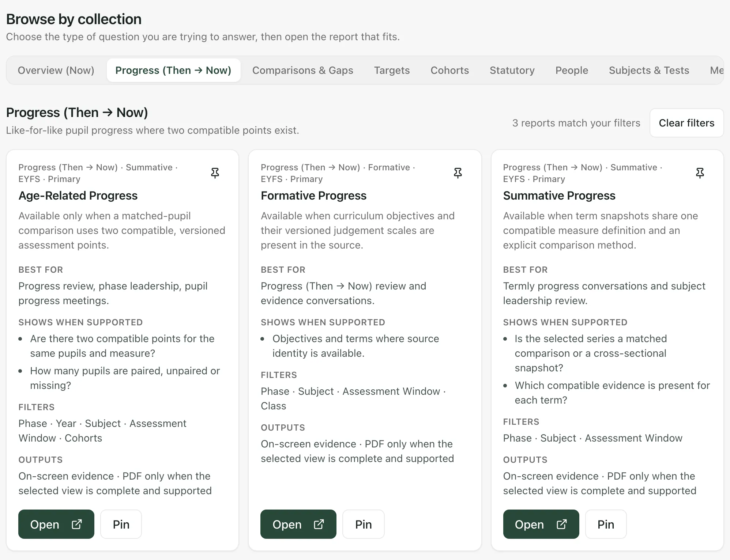
Task: Click the Age-Related Progress card title
Action: (78, 196)
